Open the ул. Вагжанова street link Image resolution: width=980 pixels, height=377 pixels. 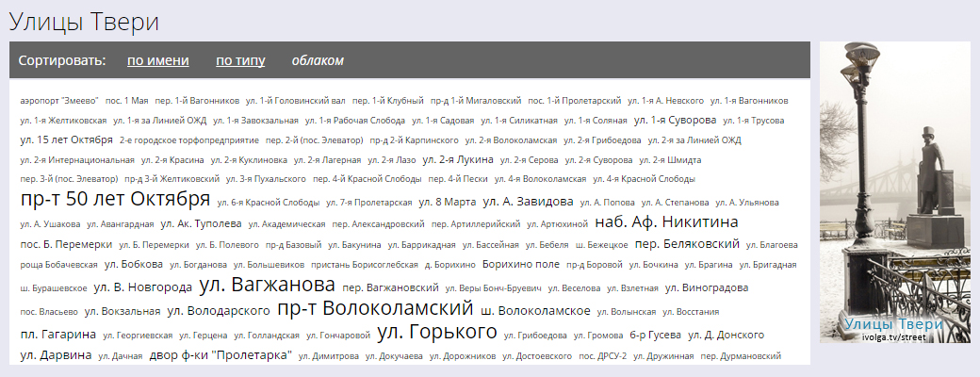267,285
